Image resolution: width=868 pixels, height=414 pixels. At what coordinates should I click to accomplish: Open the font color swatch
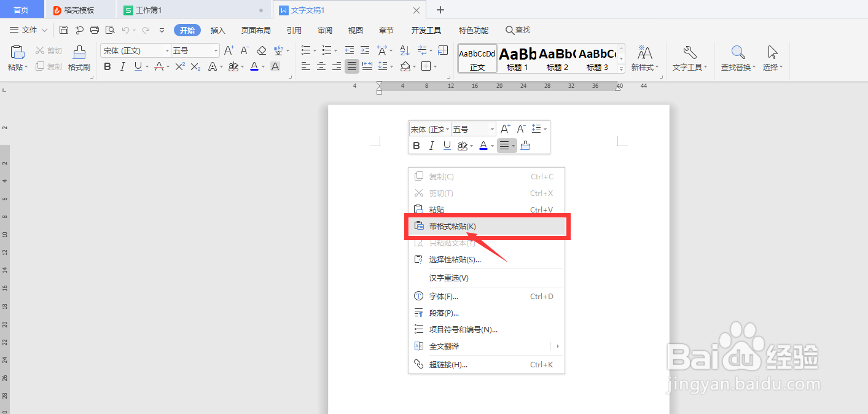[254, 66]
